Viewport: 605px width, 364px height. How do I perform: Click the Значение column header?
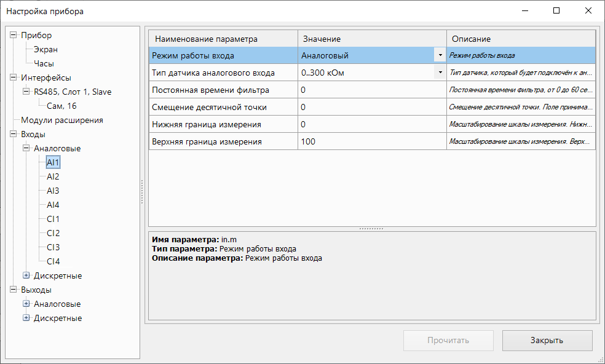(371, 39)
